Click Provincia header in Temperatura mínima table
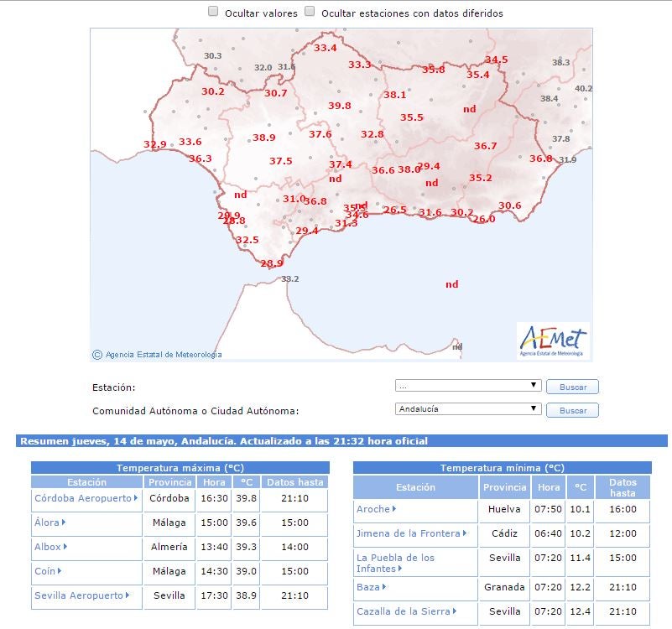 coord(504,487)
